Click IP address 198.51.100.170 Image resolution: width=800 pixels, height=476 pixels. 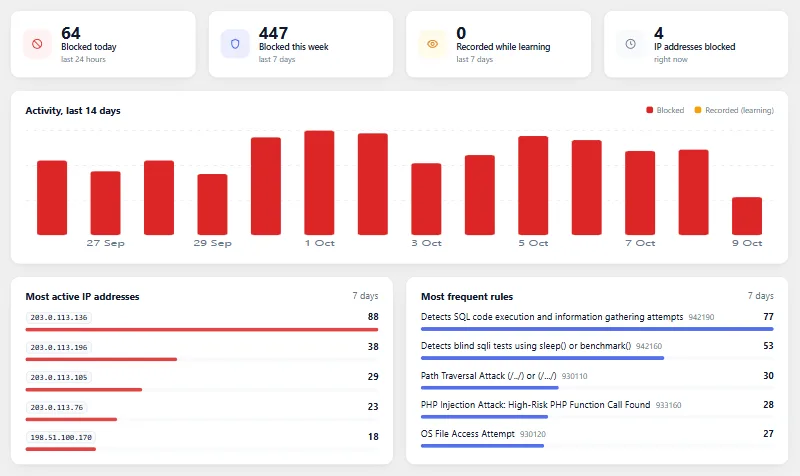pyautogui.click(x=61, y=437)
